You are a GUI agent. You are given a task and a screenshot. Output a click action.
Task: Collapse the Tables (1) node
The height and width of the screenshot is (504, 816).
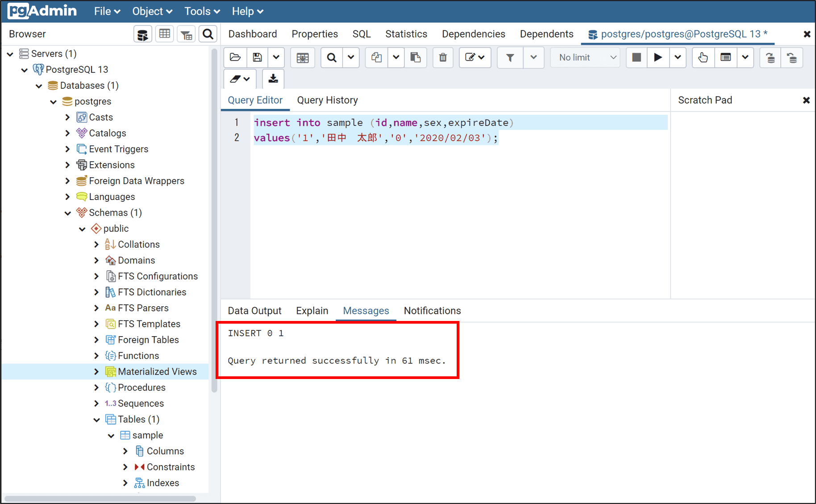(96, 420)
